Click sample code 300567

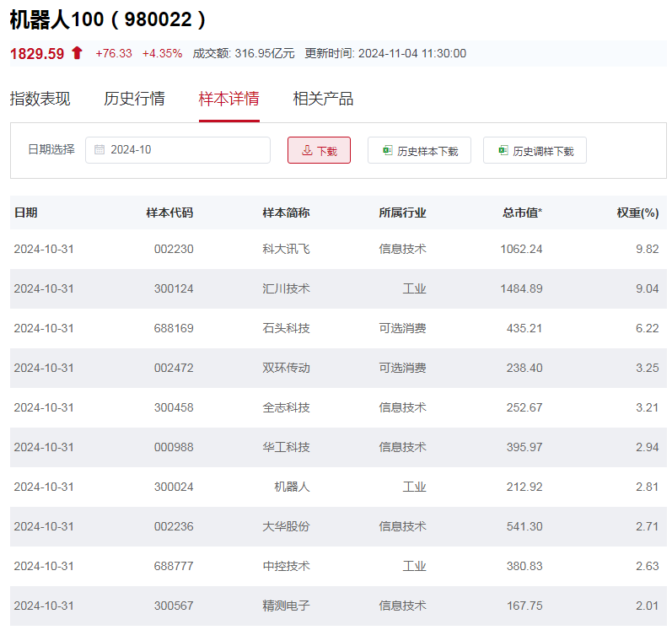[x=174, y=606]
